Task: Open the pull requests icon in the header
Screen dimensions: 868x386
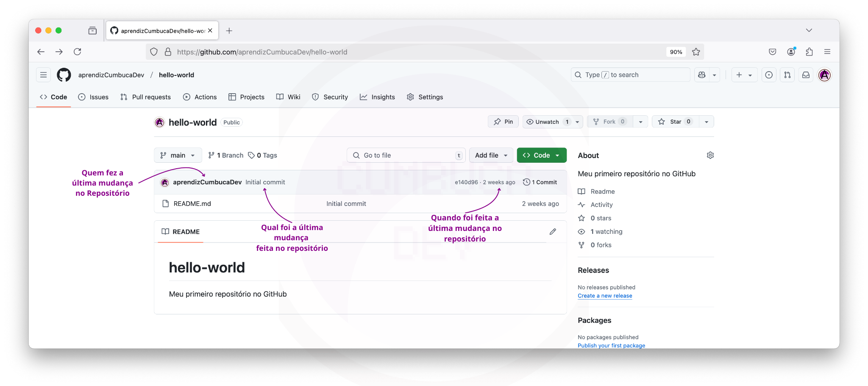Action: tap(787, 75)
